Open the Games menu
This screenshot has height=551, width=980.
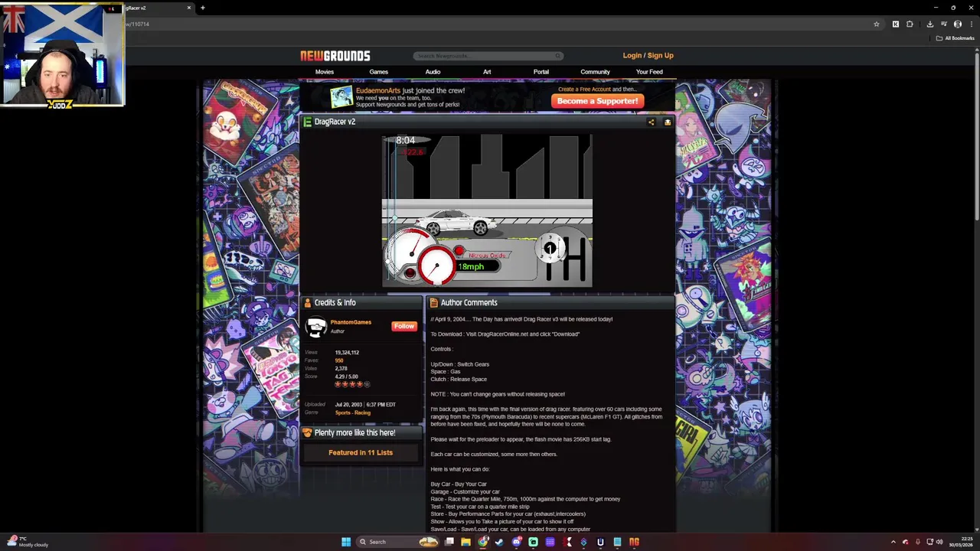pyautogui.click(x=379, y=72)
